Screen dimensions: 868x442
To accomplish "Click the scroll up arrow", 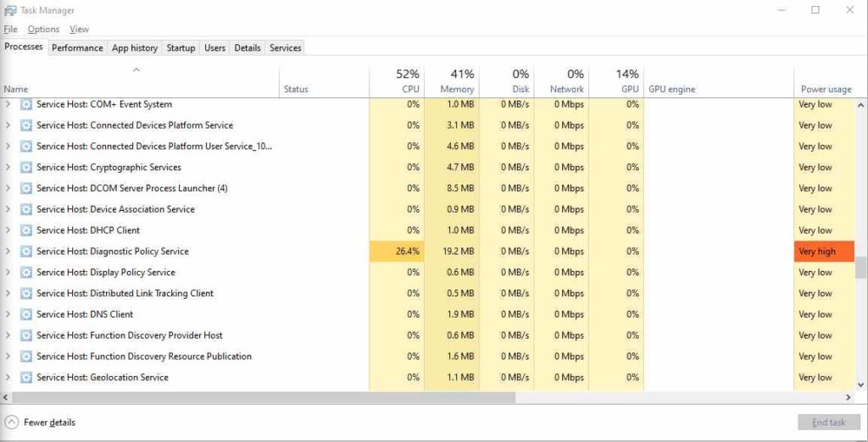I will coord(861,104).
